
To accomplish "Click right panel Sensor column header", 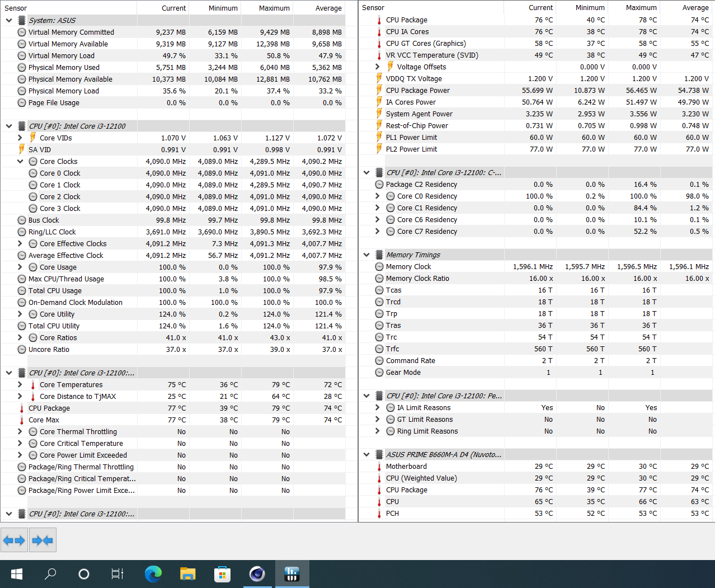I will (431, 8).
